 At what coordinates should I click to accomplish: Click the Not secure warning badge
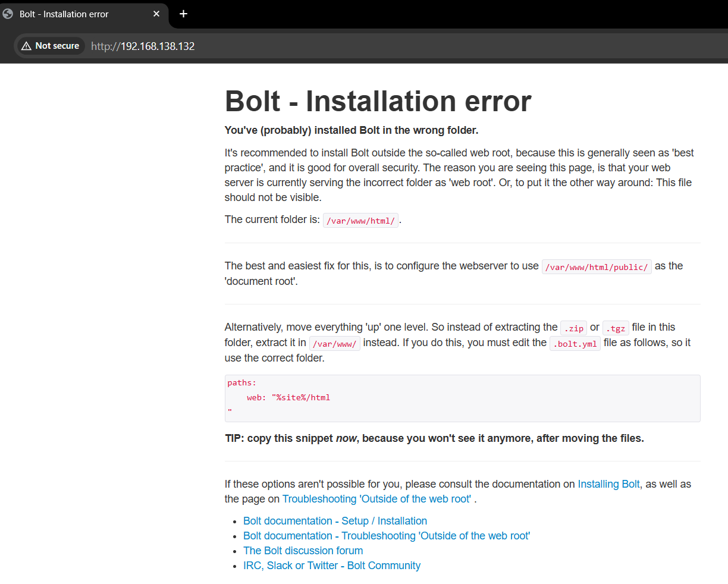coord(51,46)
